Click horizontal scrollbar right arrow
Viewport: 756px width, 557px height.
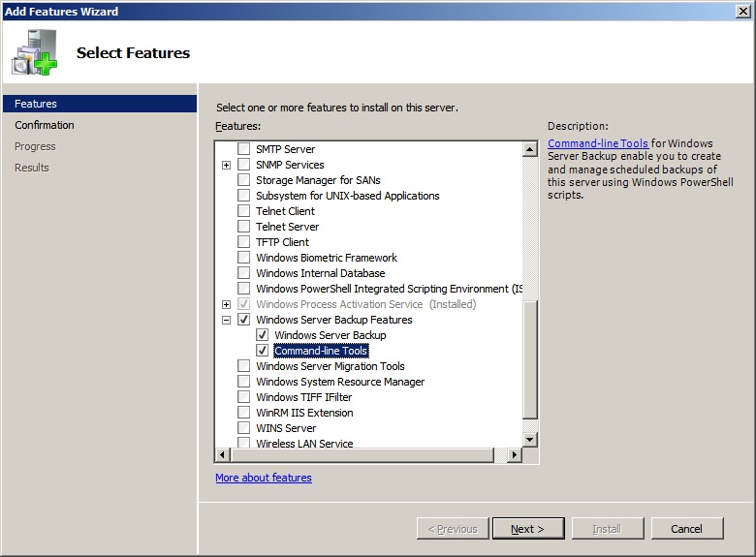(x=515, y=454)
